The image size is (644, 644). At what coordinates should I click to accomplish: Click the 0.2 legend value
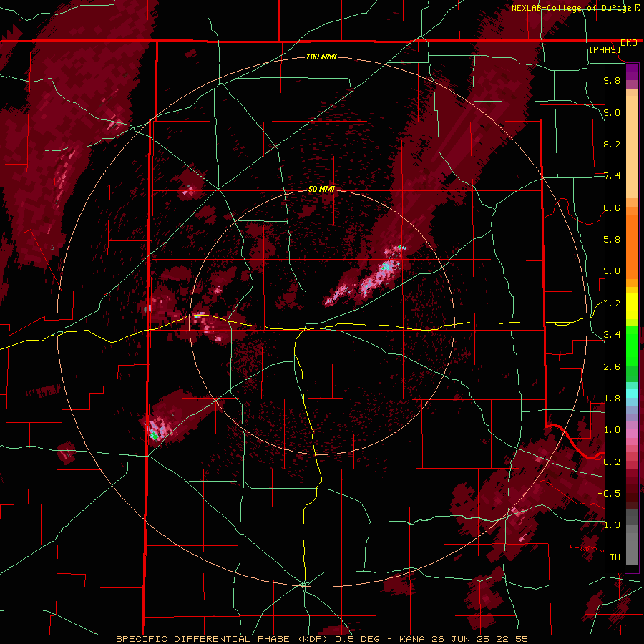[612, 462]
